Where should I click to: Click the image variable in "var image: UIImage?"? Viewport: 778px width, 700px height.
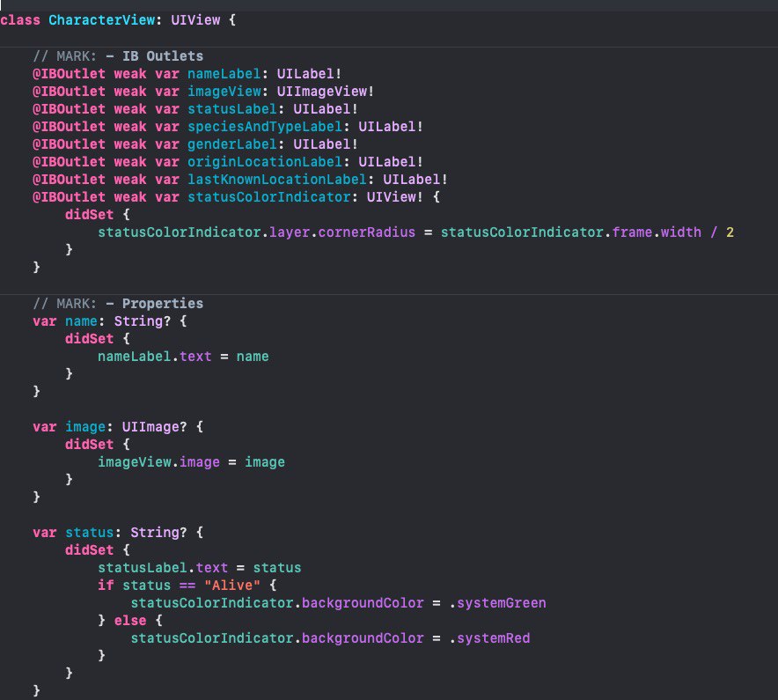tap(85, 427)
